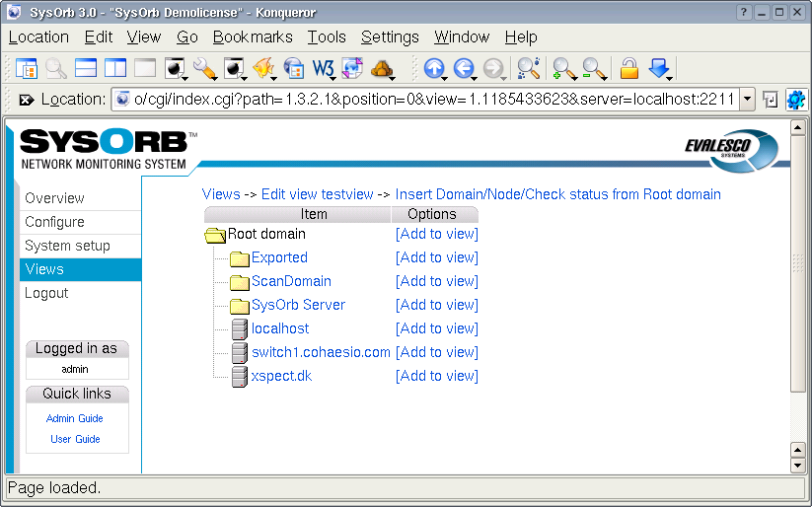Open the Edit menu

(x=99, y=37)
